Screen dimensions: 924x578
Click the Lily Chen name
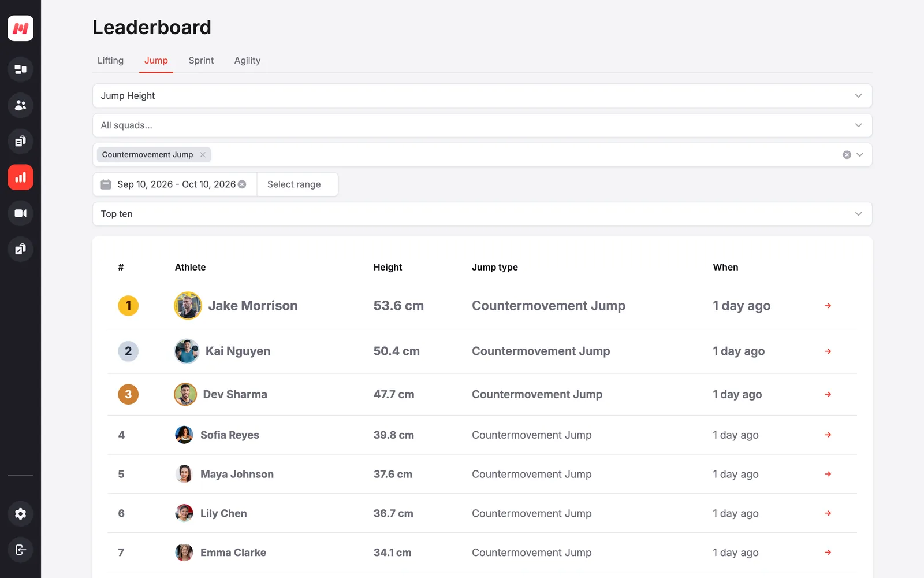(x=223, y=513)
